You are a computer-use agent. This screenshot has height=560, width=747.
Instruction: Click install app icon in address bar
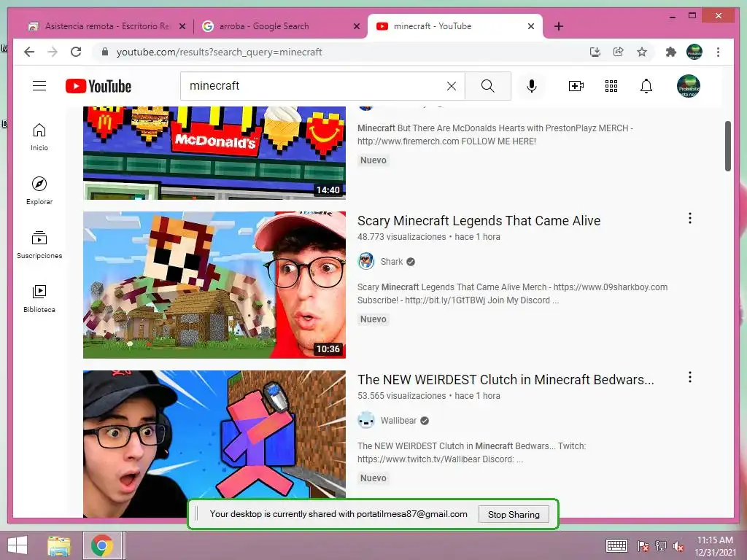point(595,52)
